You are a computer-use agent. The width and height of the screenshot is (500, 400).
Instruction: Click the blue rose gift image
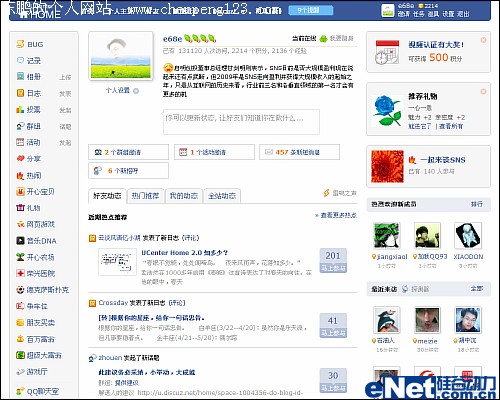387,110
